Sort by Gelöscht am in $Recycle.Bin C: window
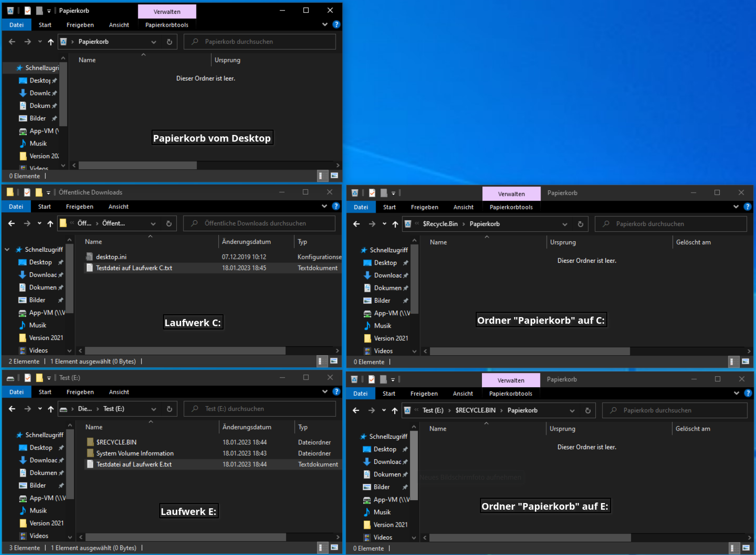Viewport: 756px width, 555px height. coord(694,242)
